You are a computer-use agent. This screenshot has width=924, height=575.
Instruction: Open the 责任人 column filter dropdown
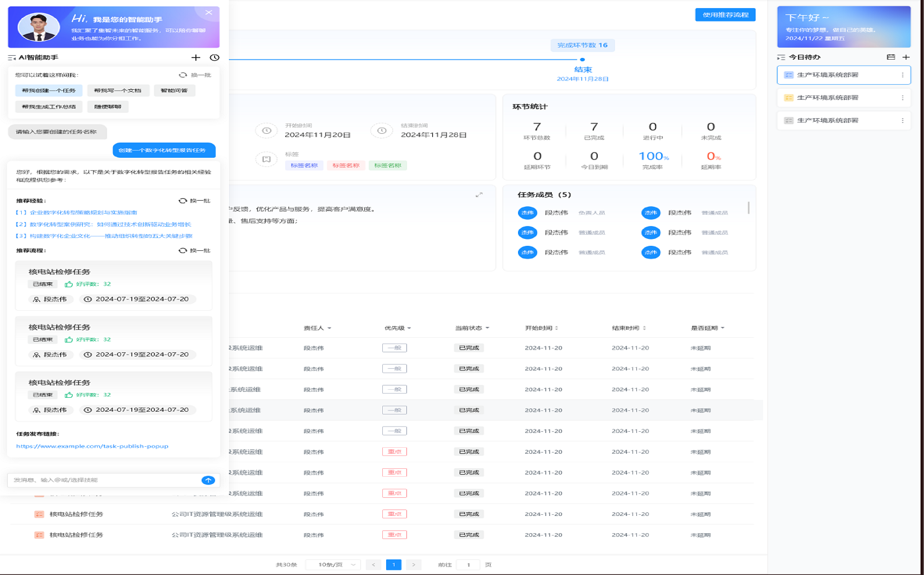click(x=329, y=328)
